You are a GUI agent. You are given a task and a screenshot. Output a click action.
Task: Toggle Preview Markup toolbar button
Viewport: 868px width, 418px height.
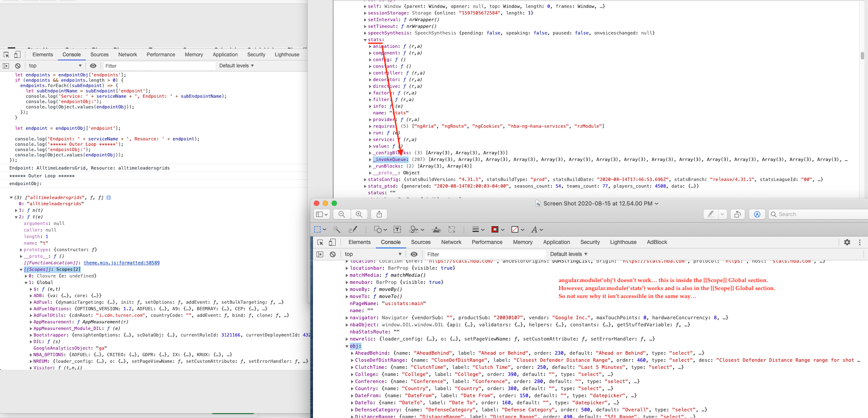click(x=757, y=214)
